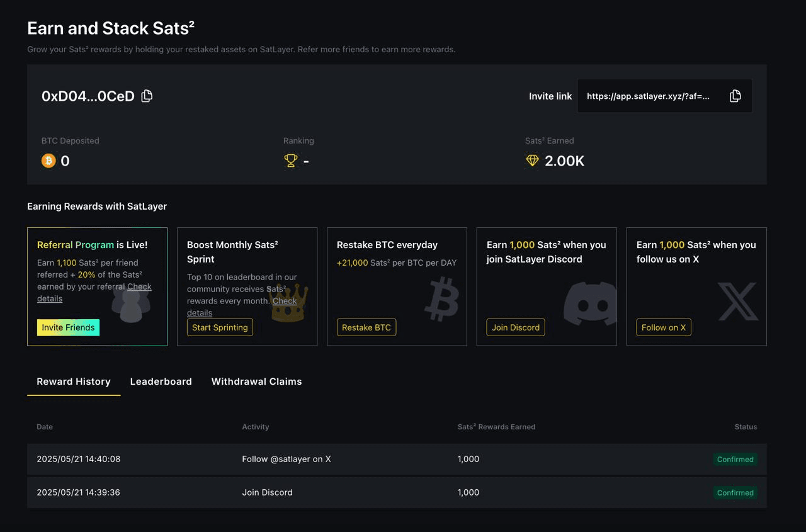The height and width of the screenshot is (532, 806).
Task: Click the Invite link label
Action: coord(550,96)
